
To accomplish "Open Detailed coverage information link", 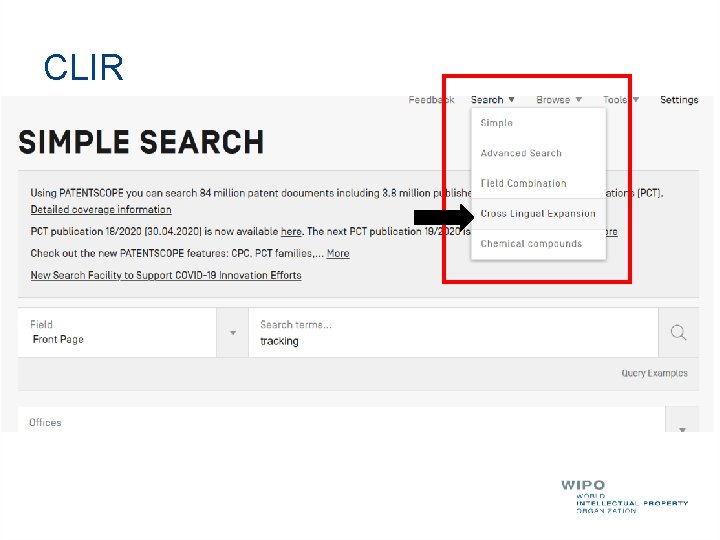I will (x=101, y=209).
